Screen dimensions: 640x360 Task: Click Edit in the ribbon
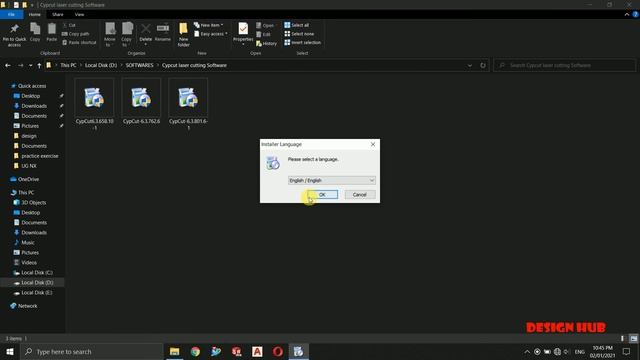click(263, 34)
